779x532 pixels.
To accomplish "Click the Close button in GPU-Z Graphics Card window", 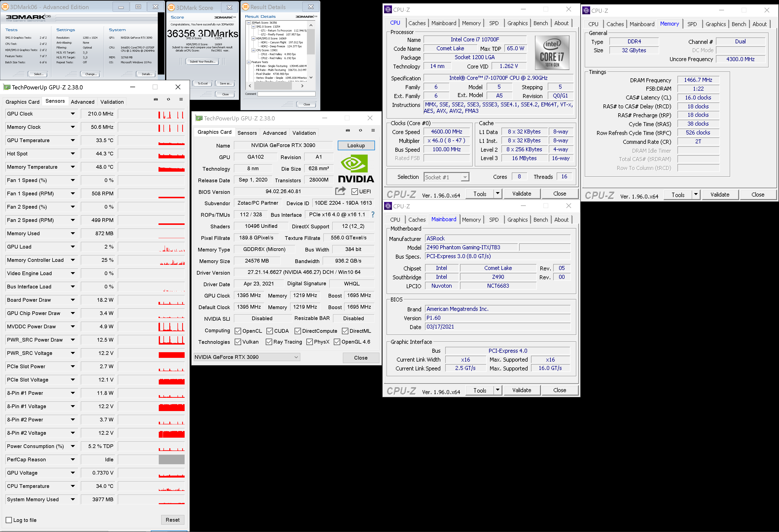I will pyautogui.click(x=361, y=358).
